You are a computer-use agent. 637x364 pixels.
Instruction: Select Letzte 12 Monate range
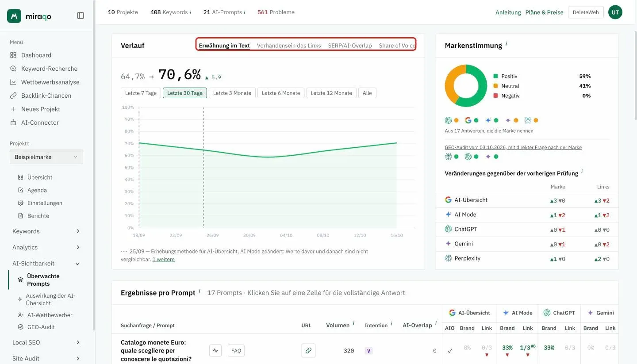pyautogui.click(x=331, y=93)
